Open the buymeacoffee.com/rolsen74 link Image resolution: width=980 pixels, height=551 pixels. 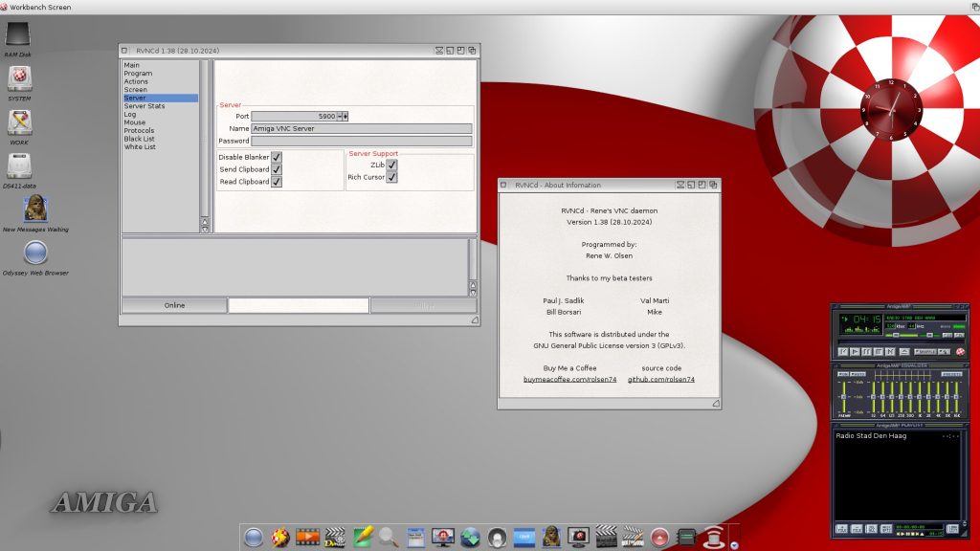tap(570, 379)
